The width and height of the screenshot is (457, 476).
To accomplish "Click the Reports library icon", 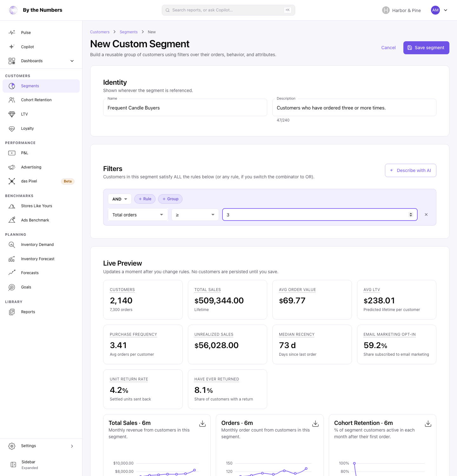I will pyautogui.click(x=12, y=312).
